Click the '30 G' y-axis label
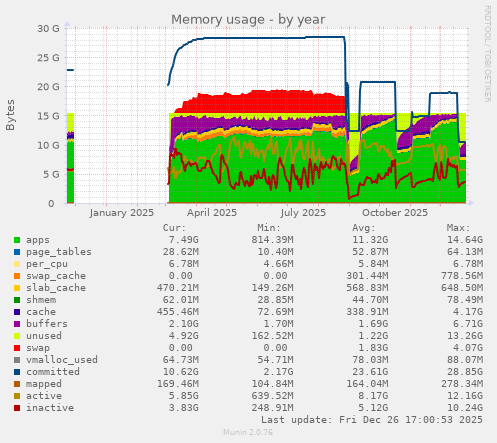The width and height of the screenshot is (497, 443). pos(48,29)
